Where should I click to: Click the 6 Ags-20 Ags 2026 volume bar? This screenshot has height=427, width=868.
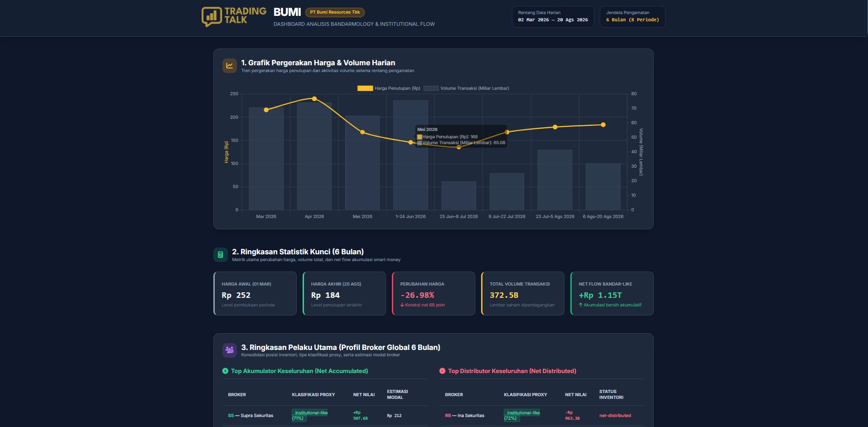tap(603, 187)
